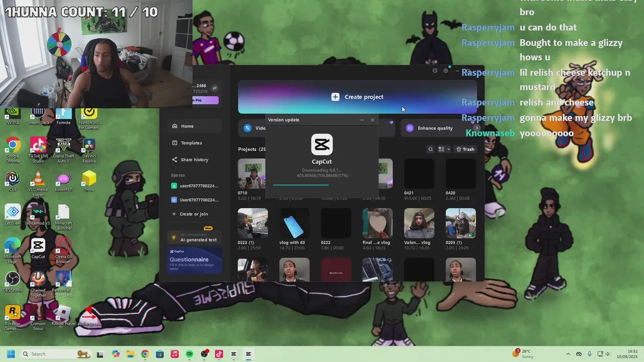
Task: Open the AI-generated text recommendation
Action: click(x=195, y=237)
